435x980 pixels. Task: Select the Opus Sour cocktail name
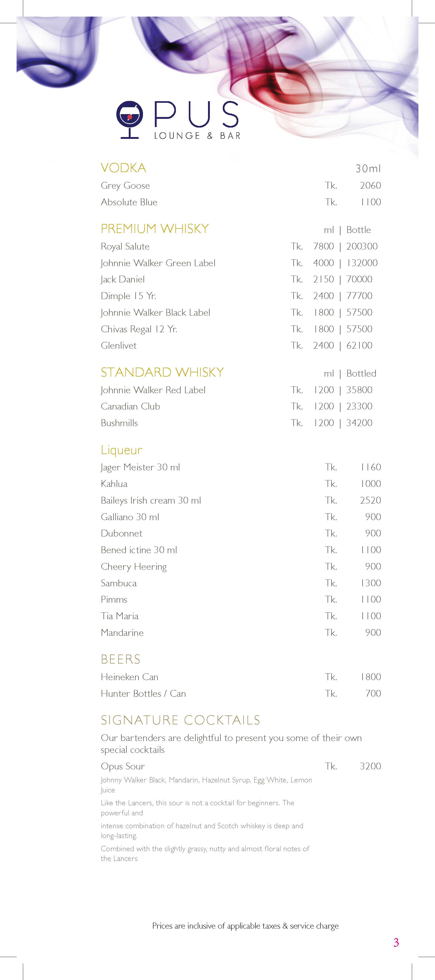tap(122, 766)
